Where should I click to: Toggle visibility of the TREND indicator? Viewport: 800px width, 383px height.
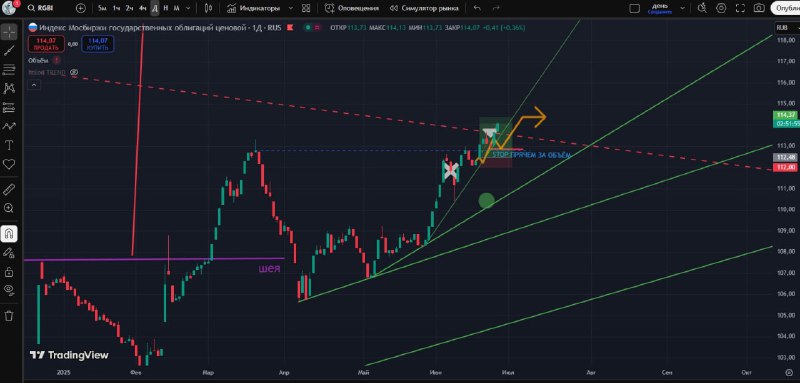[x=73, y=72]
